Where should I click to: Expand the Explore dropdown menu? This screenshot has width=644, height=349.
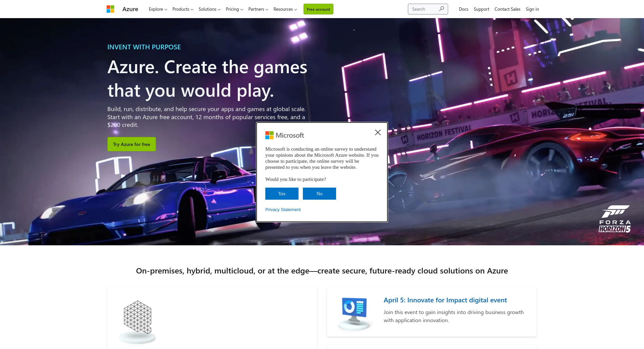pos(158,9)
